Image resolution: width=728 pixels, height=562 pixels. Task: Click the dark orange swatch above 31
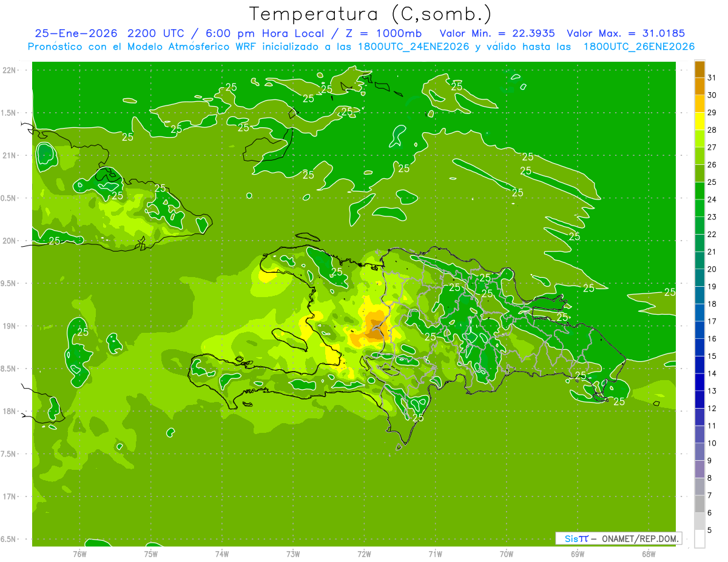[x=699, y=69]
